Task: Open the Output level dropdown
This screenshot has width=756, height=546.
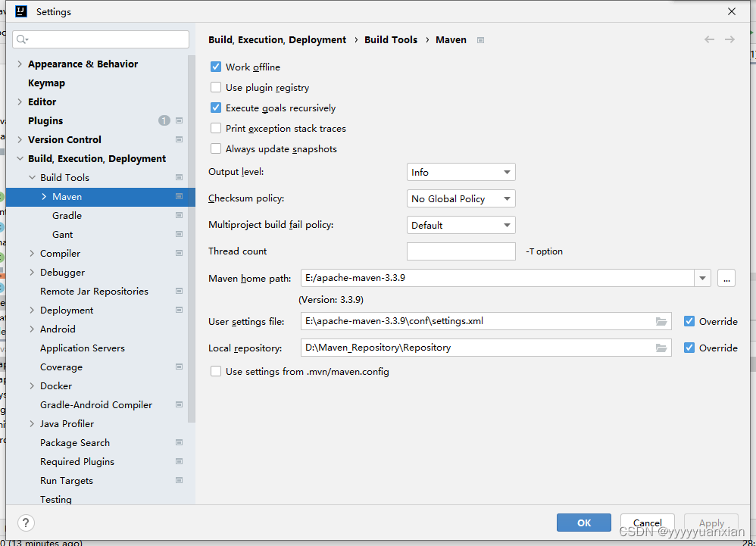Action: 461,172
